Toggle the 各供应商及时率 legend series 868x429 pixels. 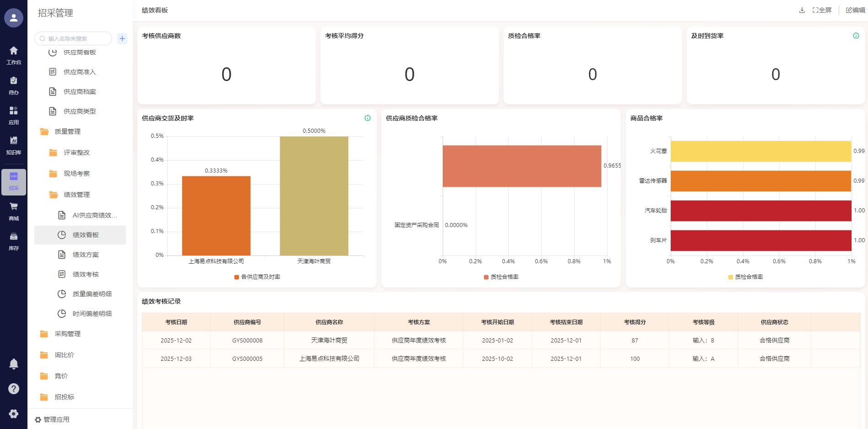point(257,277)
